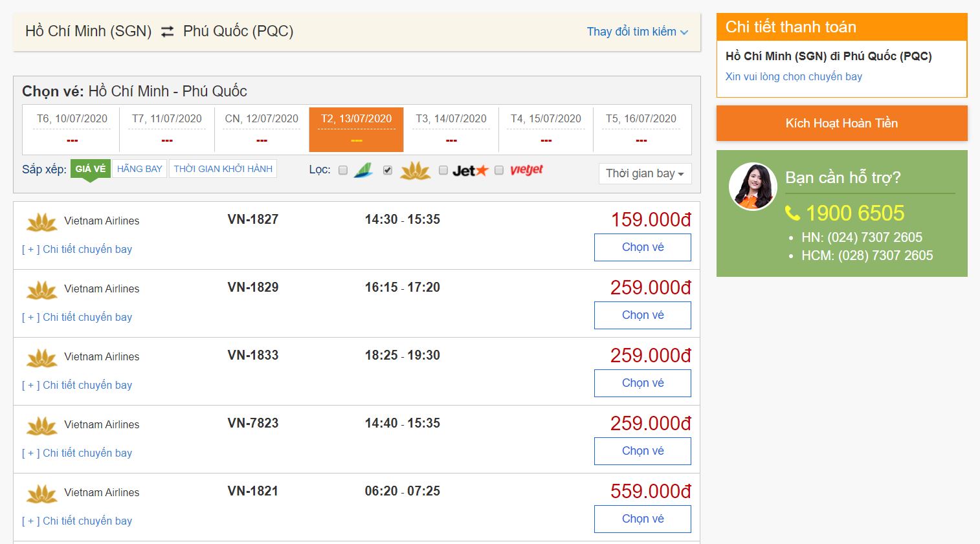
Task: Click 'Chọn vé' for flight VN-7823
Action: (x=643, y=451)
